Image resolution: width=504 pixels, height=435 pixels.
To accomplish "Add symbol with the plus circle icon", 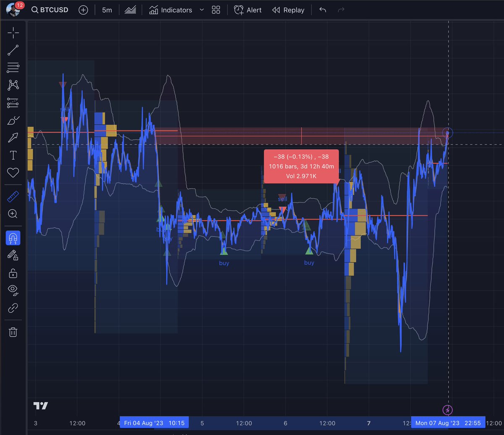I will tap(83, 10).
